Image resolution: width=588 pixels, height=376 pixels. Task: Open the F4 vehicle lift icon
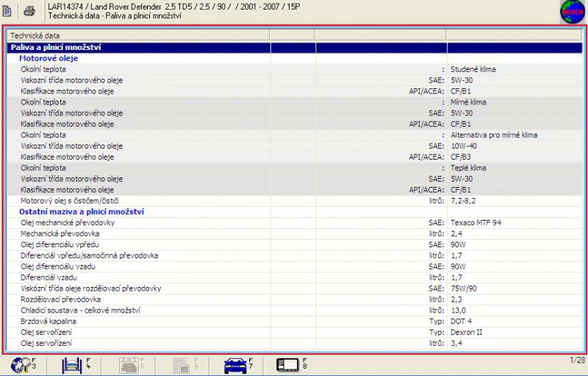(72, 363)
